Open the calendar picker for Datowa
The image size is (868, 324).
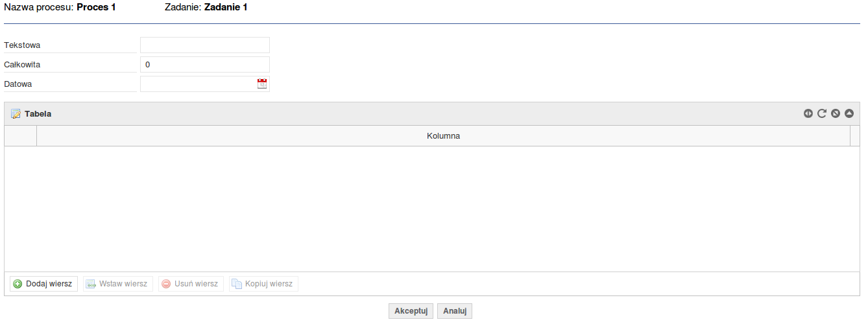coord(262,84)
